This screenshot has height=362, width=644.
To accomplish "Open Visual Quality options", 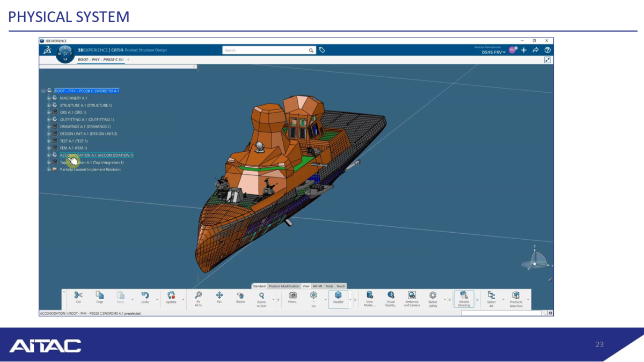I will click(390, 297).
